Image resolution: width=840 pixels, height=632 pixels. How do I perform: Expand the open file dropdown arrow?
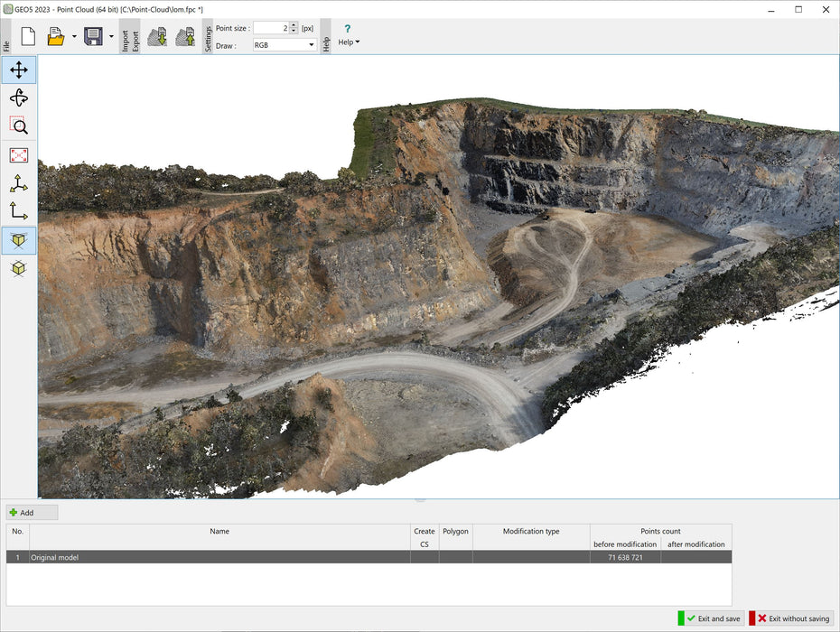click(74, 37)
